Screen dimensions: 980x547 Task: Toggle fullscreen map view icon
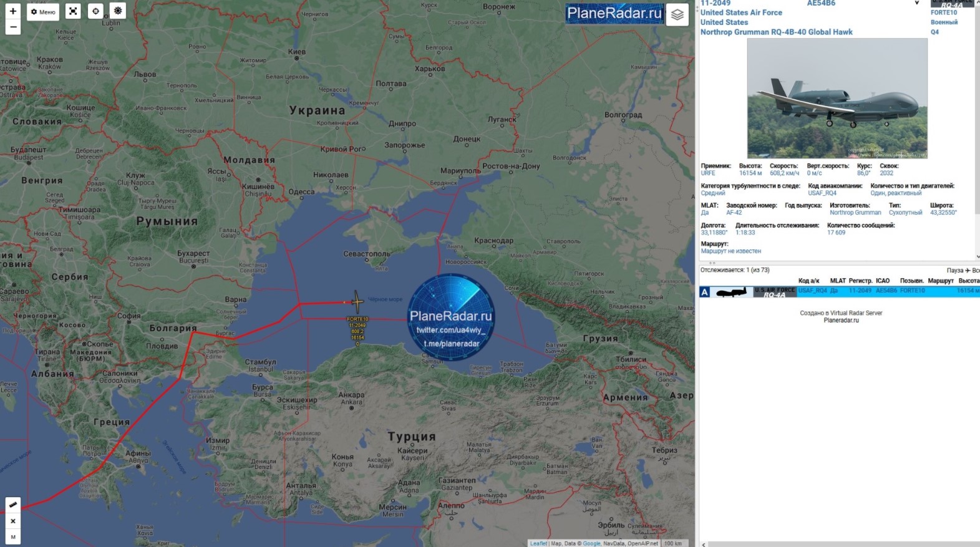pos(73,11)
